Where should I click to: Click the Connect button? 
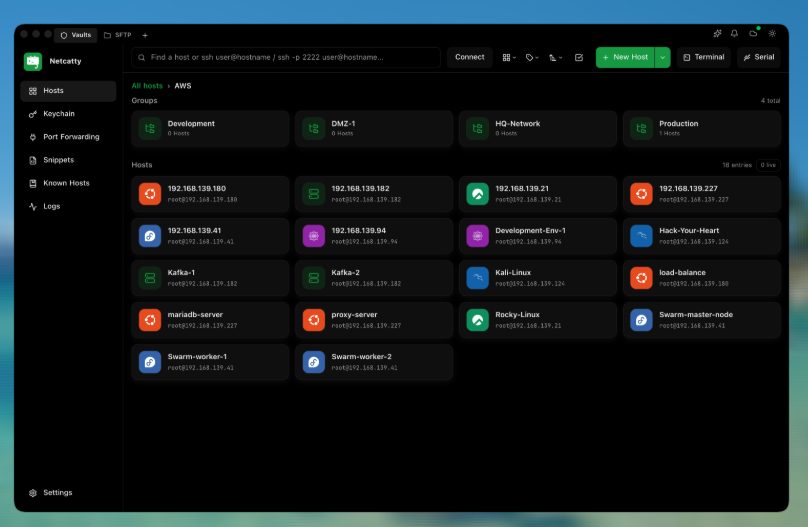point(469,57)
